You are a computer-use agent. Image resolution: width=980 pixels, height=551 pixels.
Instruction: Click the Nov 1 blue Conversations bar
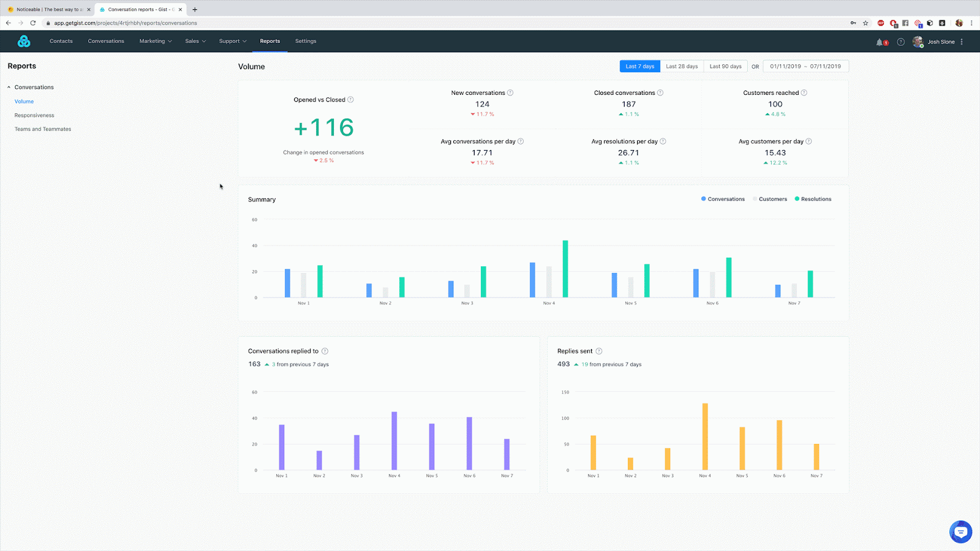click(x=287, y=283)
